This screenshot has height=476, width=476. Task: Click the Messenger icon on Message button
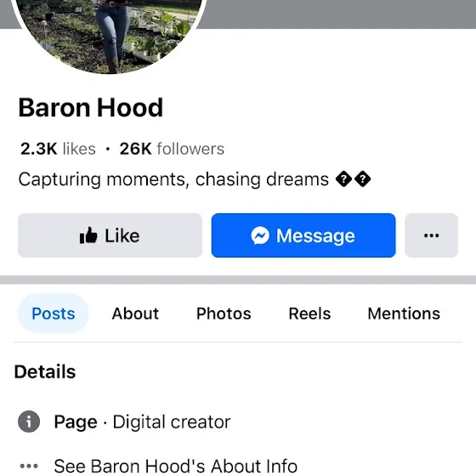coord(260,235)
